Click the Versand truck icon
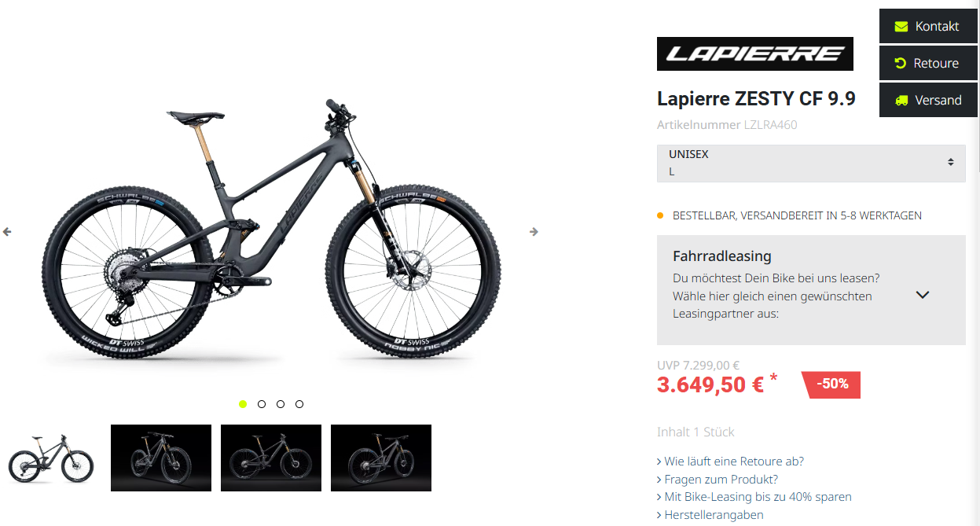This screenshot has width=980, height=526. point(901,100)
